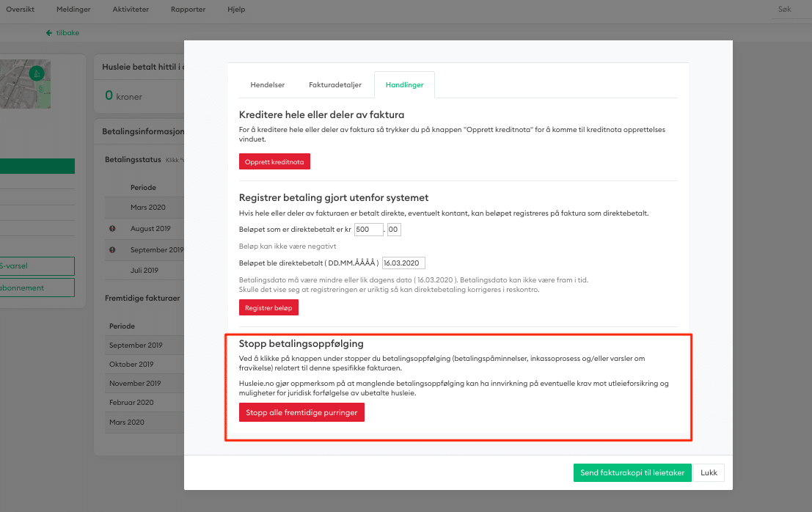
Task: Click the back arrow icon beside tilbake
Action: [49, 33]
